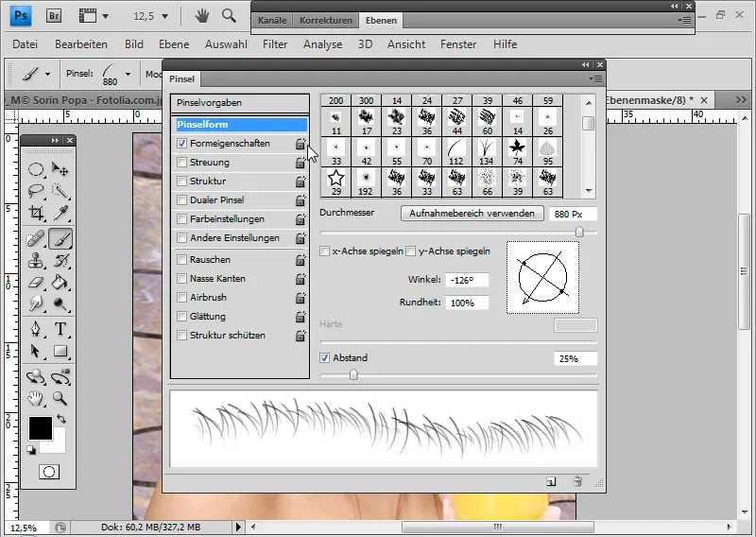Click the Durchmesser slider handle

click(x=579, y=232)
